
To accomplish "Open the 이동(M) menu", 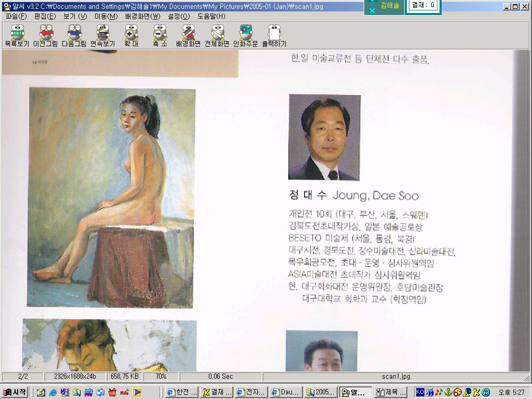I will [106, 16].
